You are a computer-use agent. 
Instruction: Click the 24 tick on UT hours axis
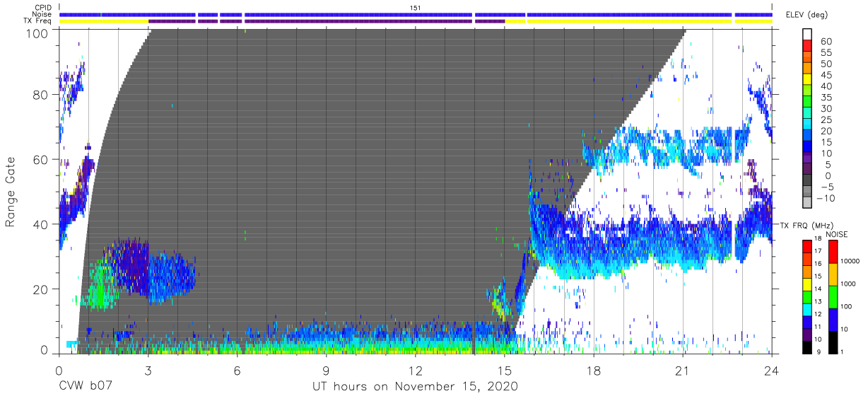772,370
